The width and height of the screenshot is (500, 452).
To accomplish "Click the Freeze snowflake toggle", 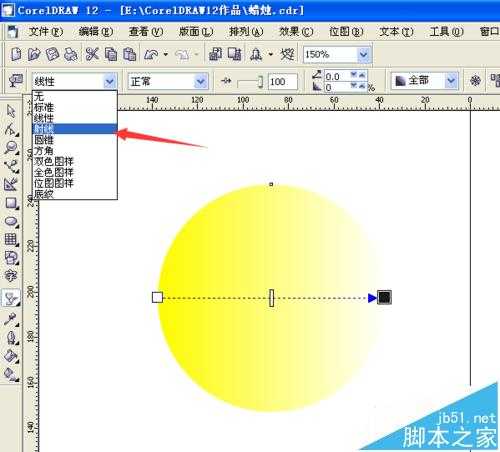I will pos(475,81).
